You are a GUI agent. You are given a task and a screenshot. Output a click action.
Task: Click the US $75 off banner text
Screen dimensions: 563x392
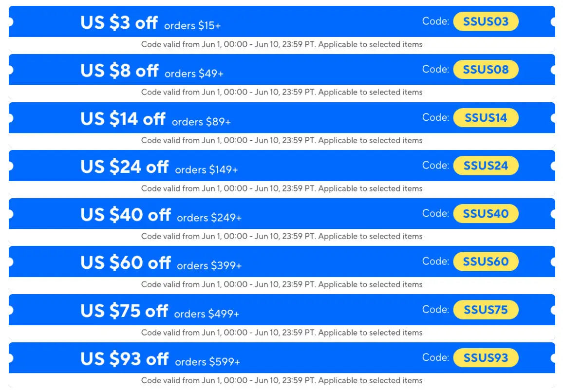[x=124, y=311]
